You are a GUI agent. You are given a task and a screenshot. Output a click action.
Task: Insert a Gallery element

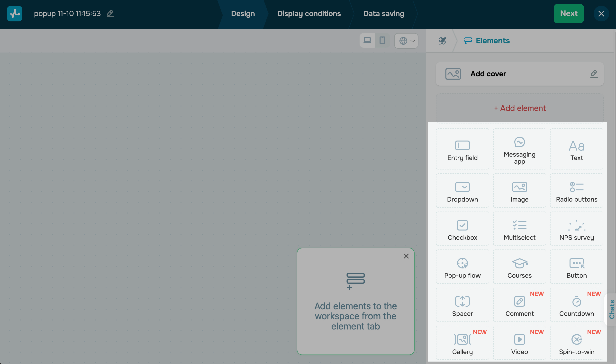462,343
